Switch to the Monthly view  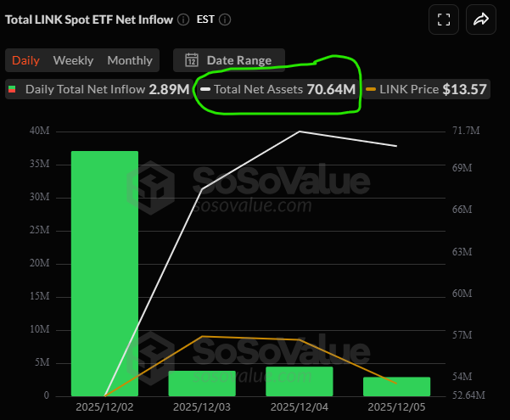click(x=129, y=60)
